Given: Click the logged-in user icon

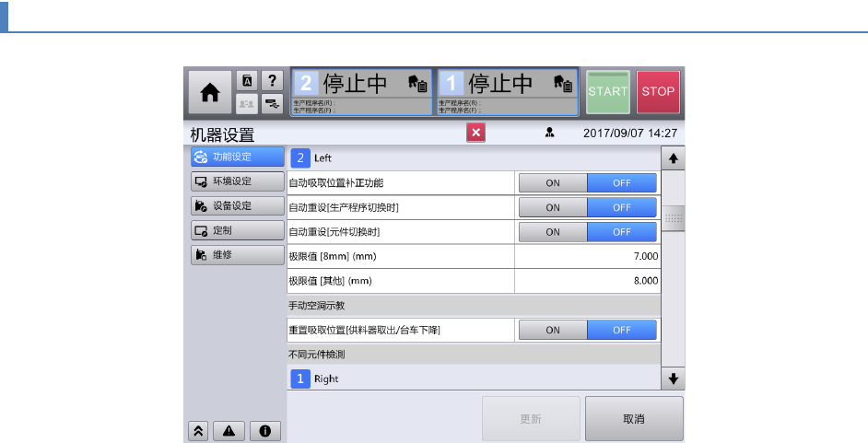Looking at the screenshot, I should (550, 133).
